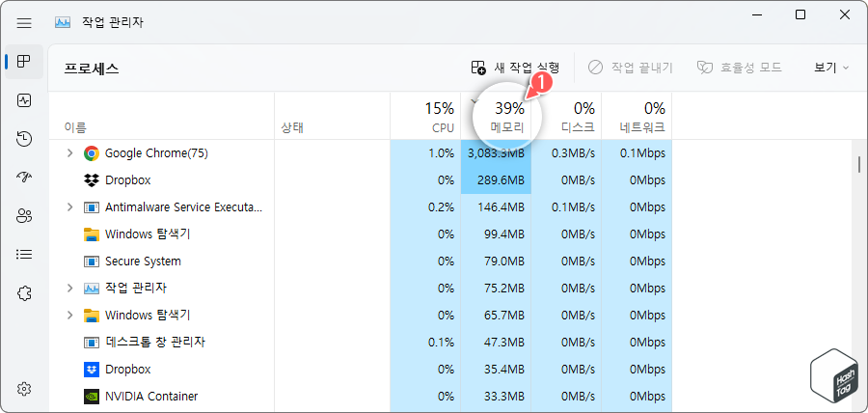Screen dimensions: 868x413
Task: Sort by CPU 15% column
Action: 425,116
